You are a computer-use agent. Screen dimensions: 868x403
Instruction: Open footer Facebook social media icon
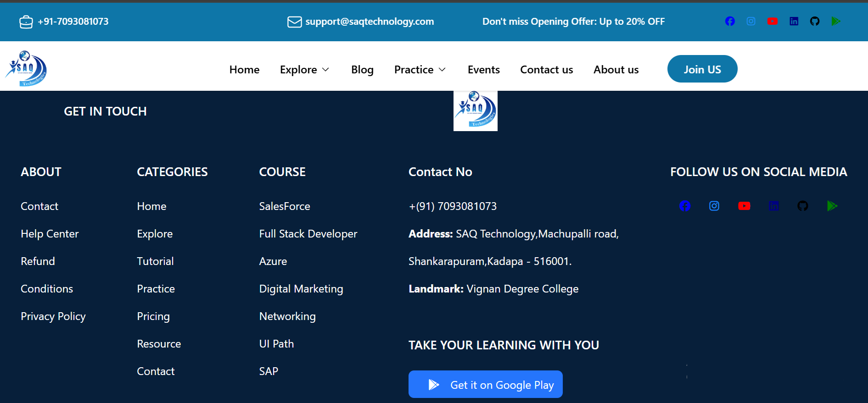pos(685,206)
